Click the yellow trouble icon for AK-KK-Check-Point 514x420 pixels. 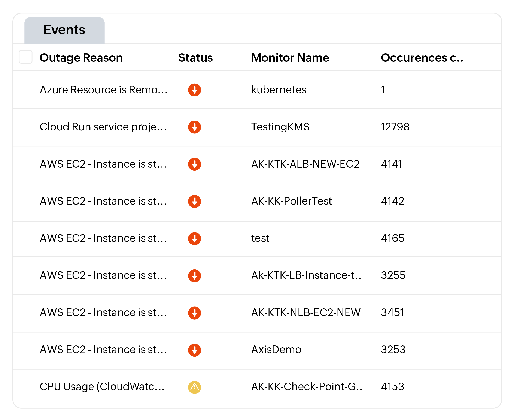coord(195,387)
